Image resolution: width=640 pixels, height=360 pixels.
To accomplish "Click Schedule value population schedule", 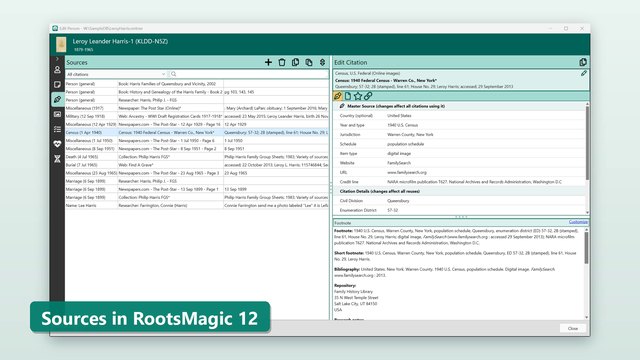I will [x=405, y=144].
